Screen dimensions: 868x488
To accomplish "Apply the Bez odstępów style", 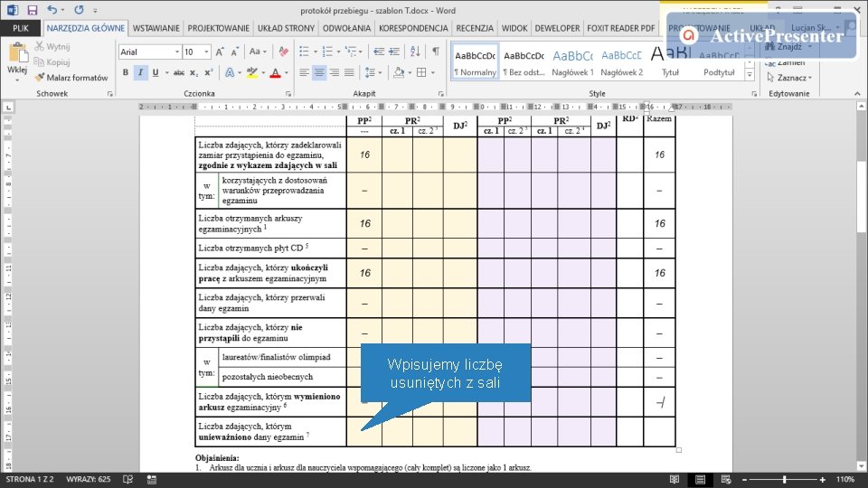I will pyautogui.click(x=524, y=62).
